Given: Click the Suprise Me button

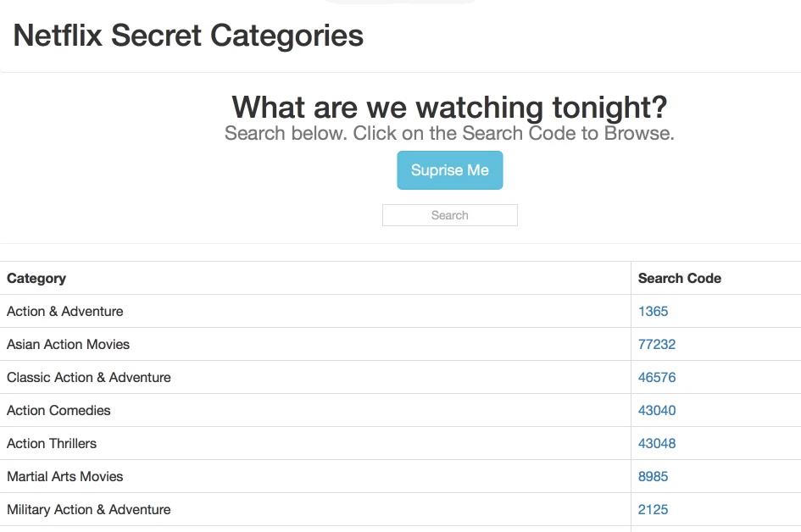Looking at the screenshot, I should [x=449, y=169].
